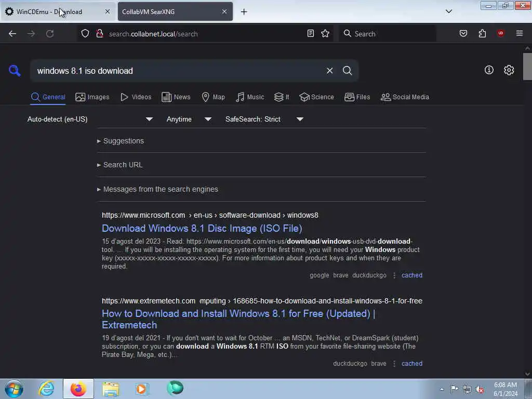The width and height of the screenshot is (532, 399).
Task: Bookmark this page with the star icon
Action: coord(325,33)
